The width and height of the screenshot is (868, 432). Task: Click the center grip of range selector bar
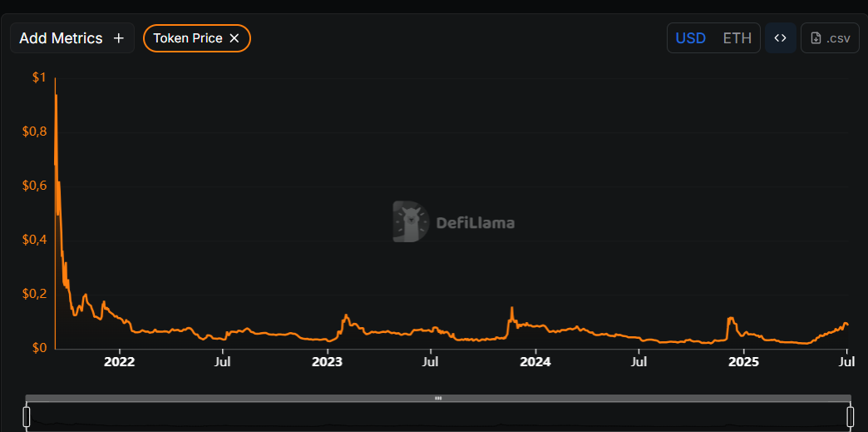pos(438,398)
